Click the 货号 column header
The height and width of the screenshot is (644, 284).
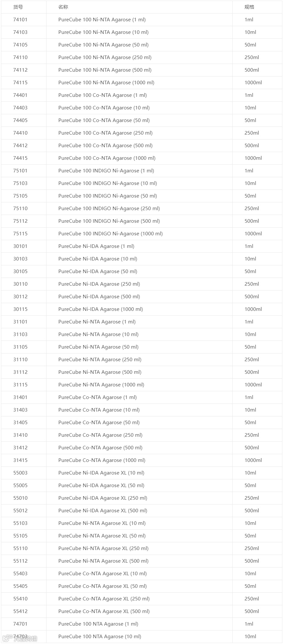(x=18, y=7)
